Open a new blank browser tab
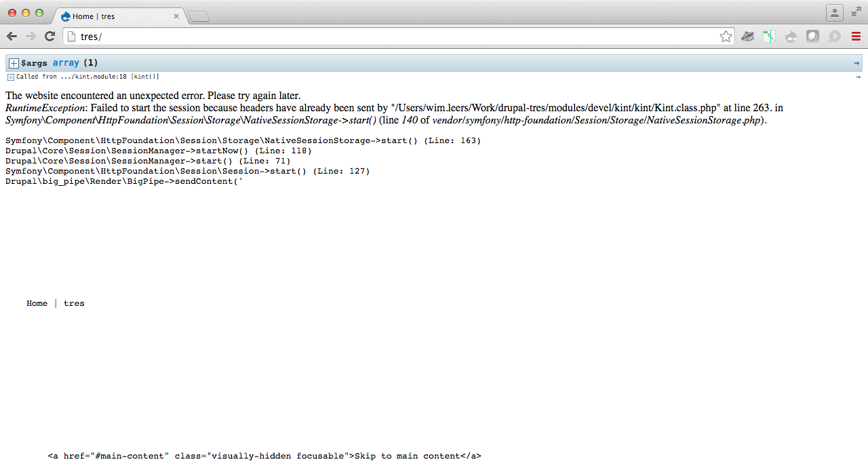Screen dimensions: 868x464 (x=198, y=15)
